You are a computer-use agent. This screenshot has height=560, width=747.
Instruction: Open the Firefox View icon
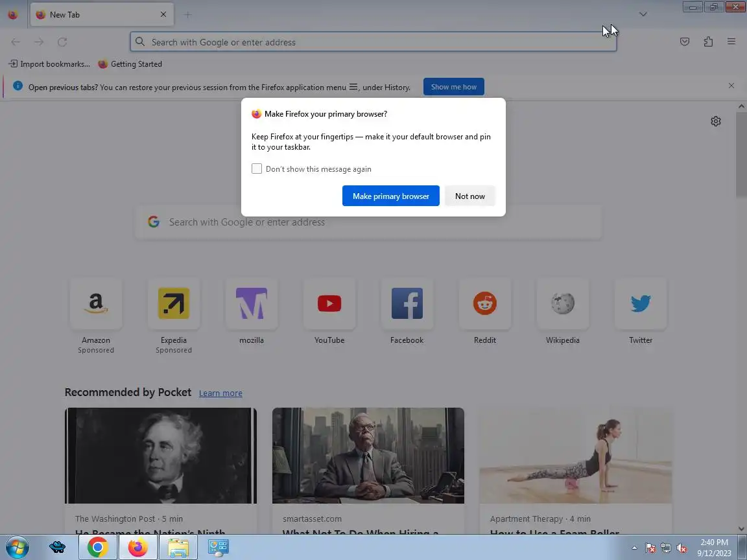coord(13,15)
